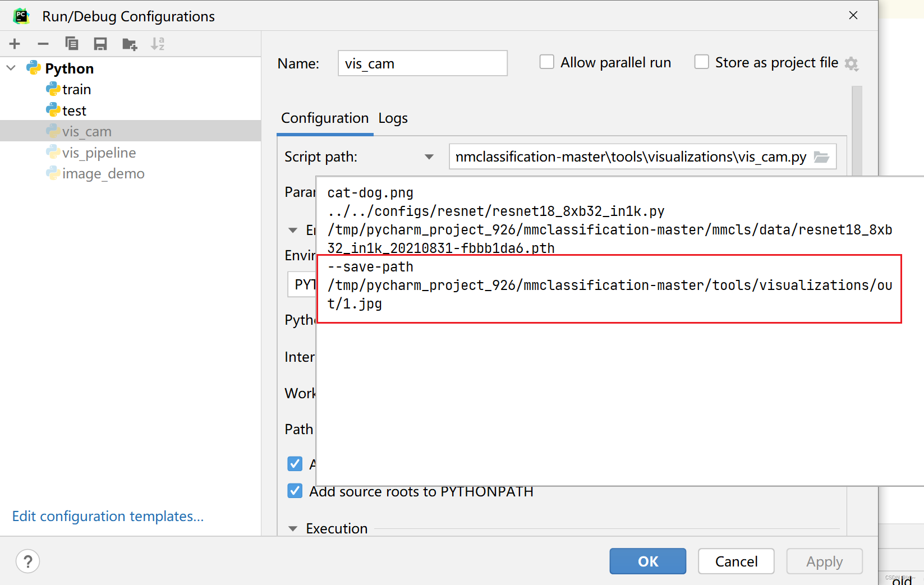Open Edit configuration templates link

(107, 516)
